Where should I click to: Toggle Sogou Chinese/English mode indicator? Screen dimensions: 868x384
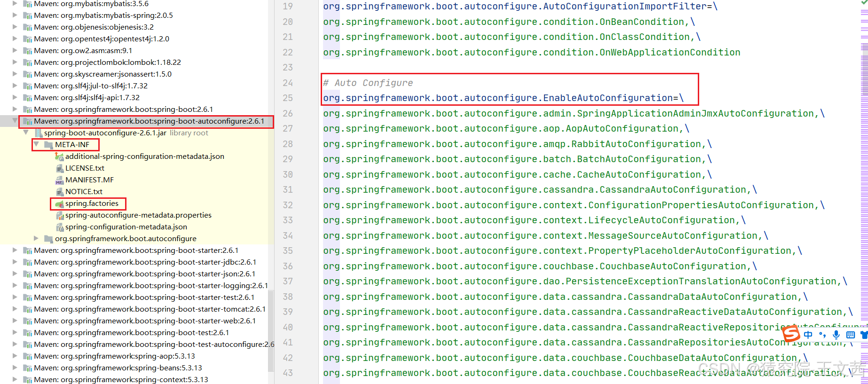pos(808,335)
